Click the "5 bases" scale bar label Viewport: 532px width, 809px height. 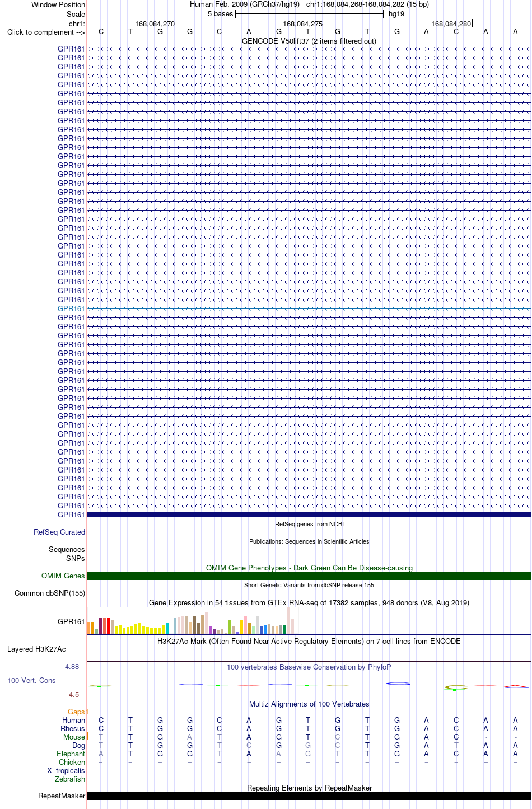pos(220,14)
